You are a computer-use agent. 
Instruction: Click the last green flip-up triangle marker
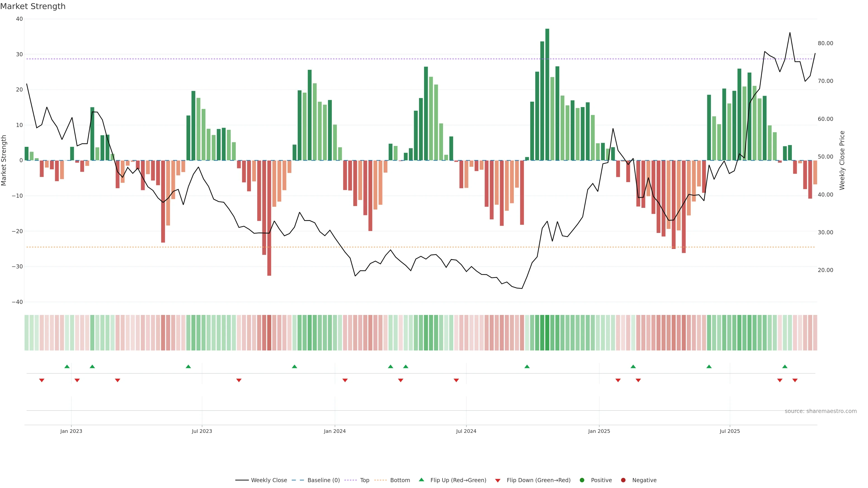pos(785,366)
